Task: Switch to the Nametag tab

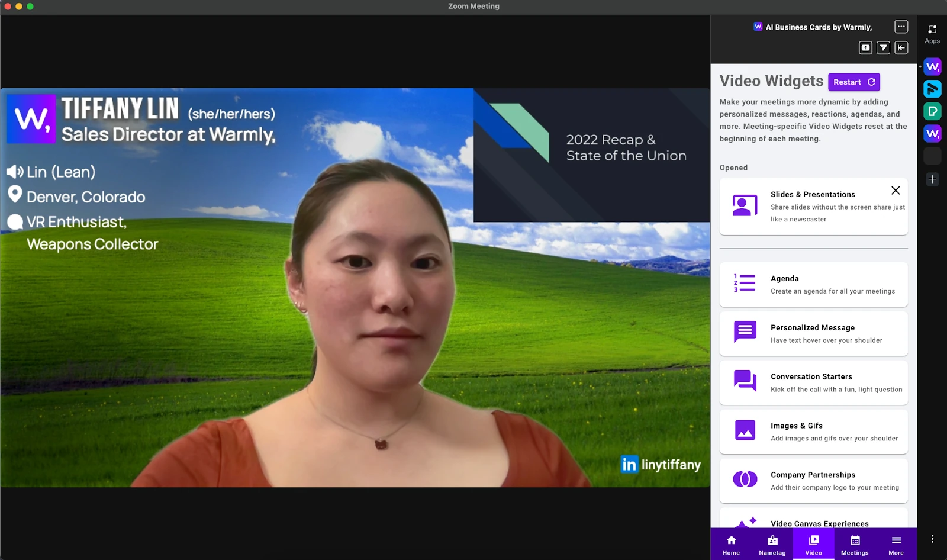Action: tap(772, 545)
